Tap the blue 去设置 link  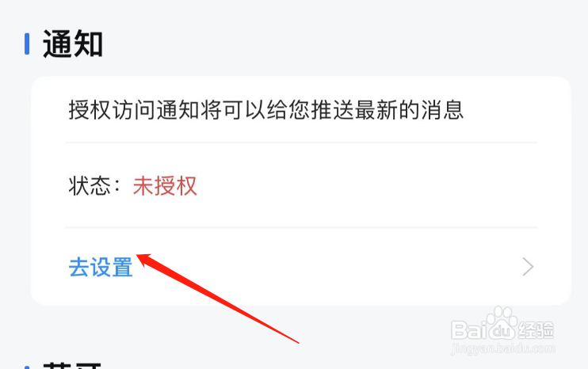point(101,267)
